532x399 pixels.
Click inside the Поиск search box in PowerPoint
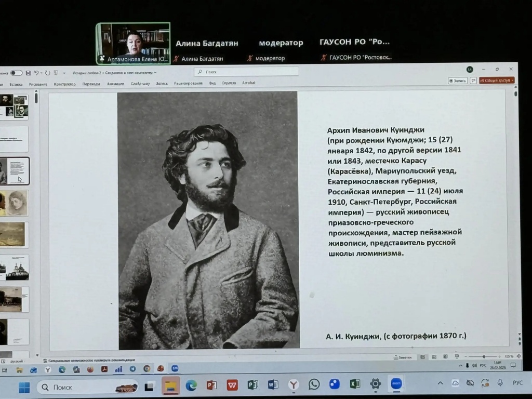pyautogui.click(x=247, y=72)
